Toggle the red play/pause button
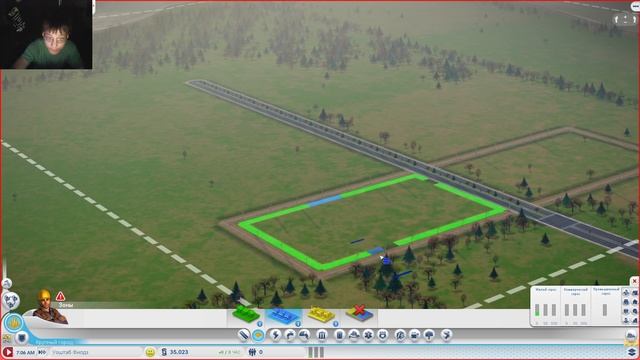The height and width of the screenshot is (360, 640). [7, 352]
